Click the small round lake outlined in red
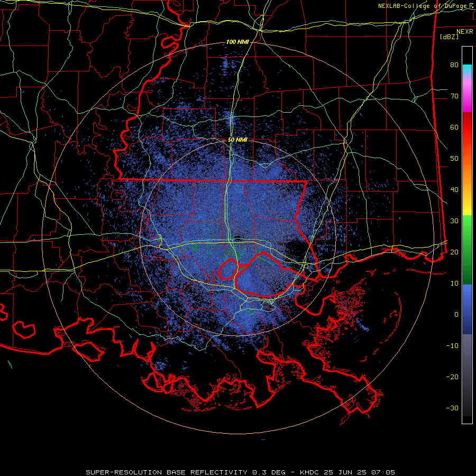This screenshot has width=476, height=476. 228,269
